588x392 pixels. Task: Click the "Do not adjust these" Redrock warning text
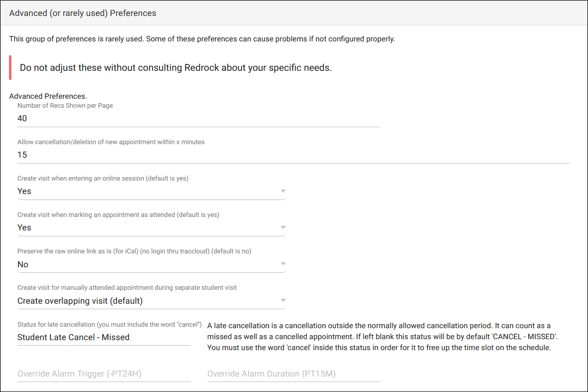tap(176, 68)
